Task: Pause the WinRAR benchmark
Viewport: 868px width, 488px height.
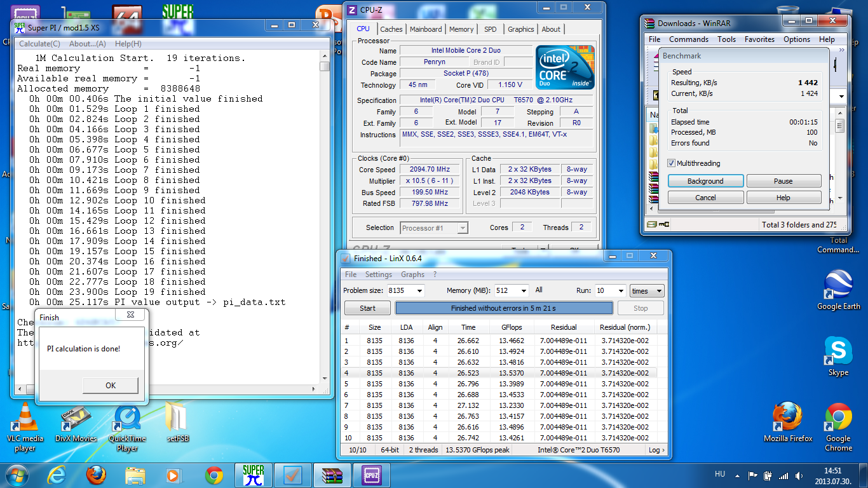Action: [783, 181]
